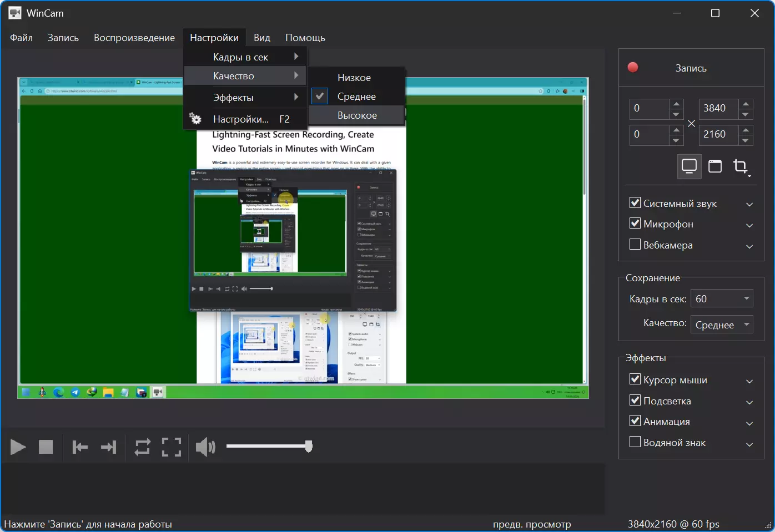Uncheck the Курсор мыши checkbox
775x532 pixels.
point(635,379)
